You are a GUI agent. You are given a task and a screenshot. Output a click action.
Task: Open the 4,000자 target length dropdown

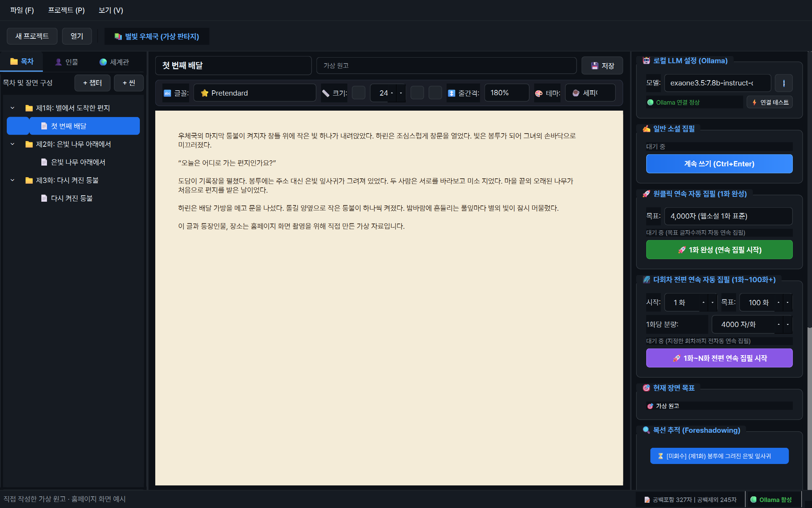pyautogui.click(x=728, y=216)
